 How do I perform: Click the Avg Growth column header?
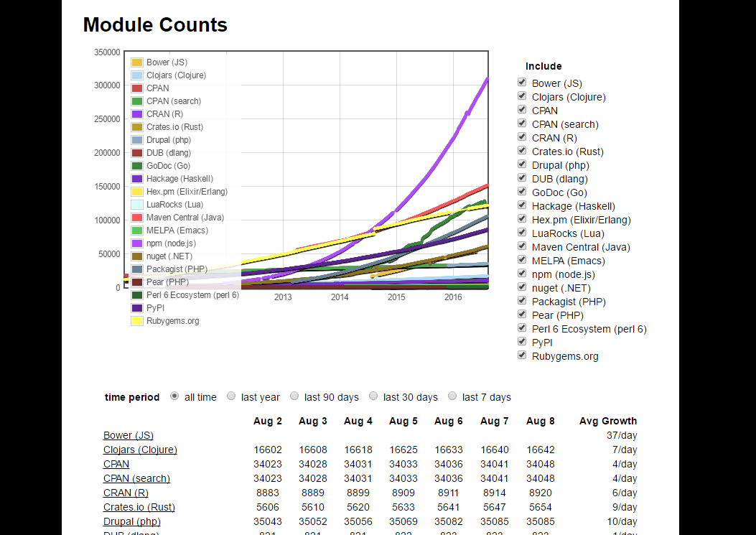pyautogui.click(x=607, y=421)
